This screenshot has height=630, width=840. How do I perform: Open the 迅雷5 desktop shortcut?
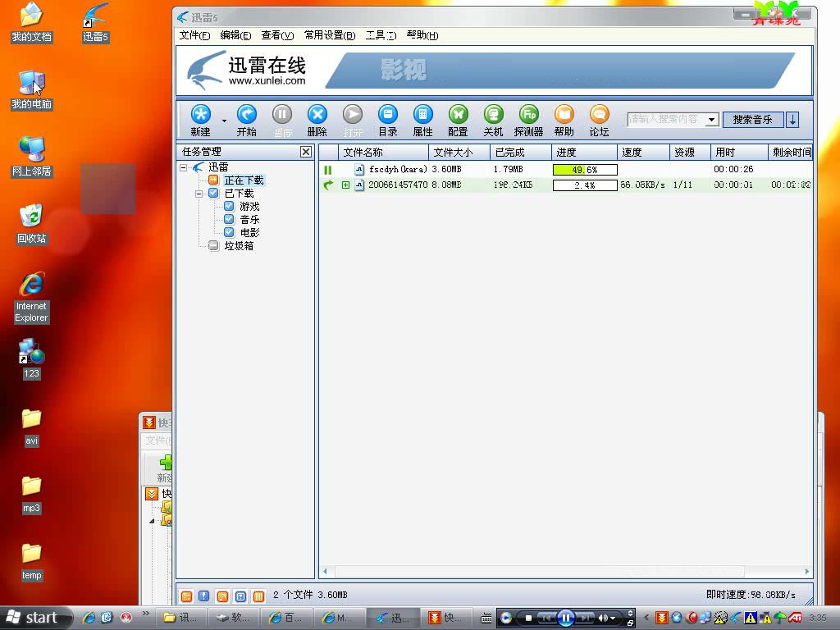(x=95, y=24)
